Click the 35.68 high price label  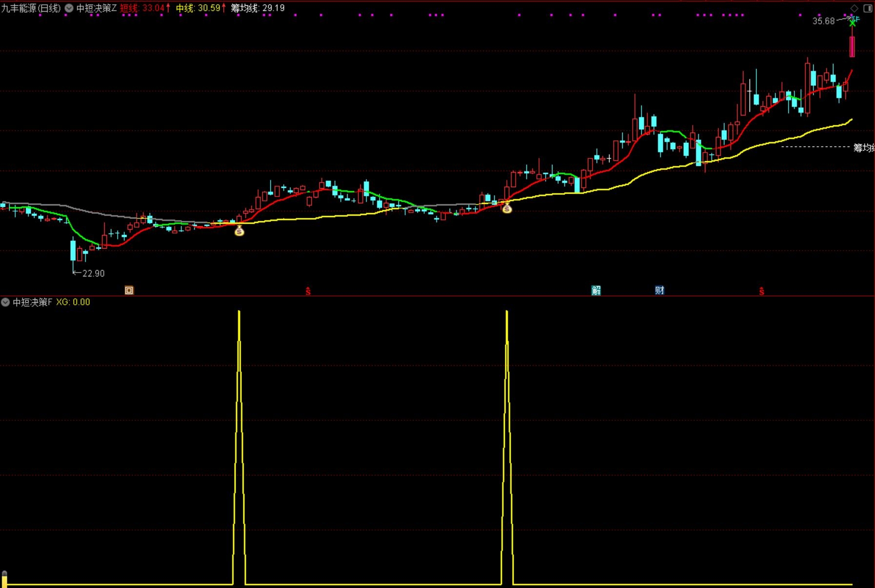(824, 21)
